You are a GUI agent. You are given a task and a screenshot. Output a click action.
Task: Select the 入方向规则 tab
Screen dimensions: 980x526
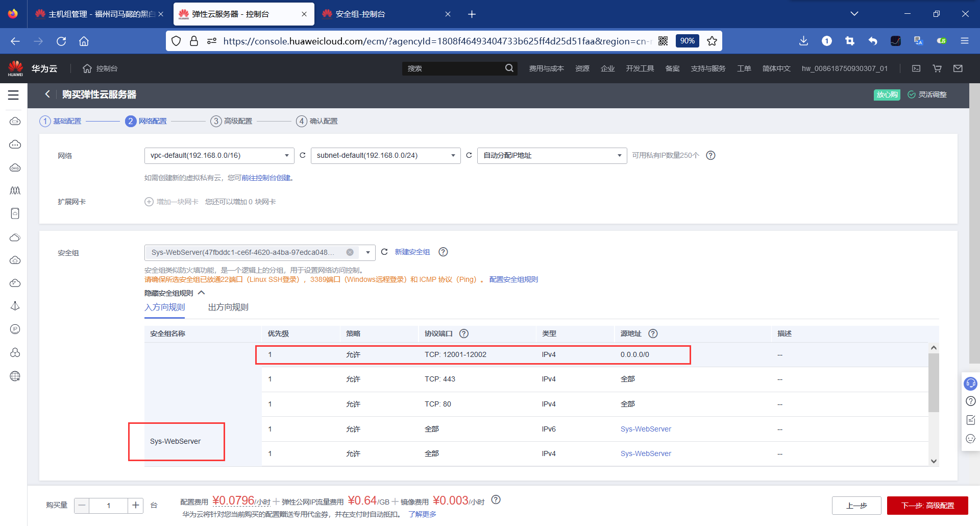pyautogui.click(x=165, y=307)
